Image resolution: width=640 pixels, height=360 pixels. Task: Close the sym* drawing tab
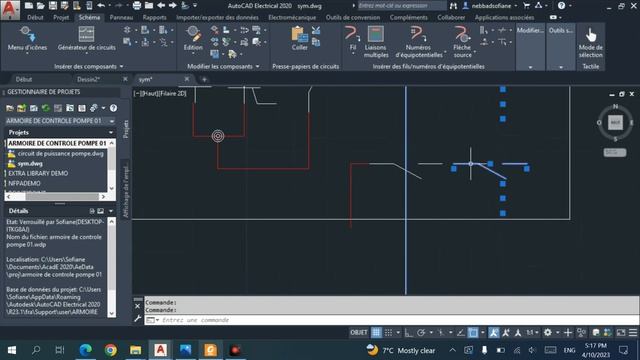(187, 79)
